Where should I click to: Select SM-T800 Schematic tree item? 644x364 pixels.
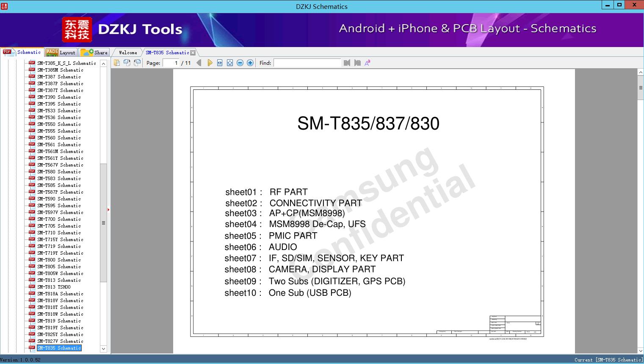(x=59, y=260)
